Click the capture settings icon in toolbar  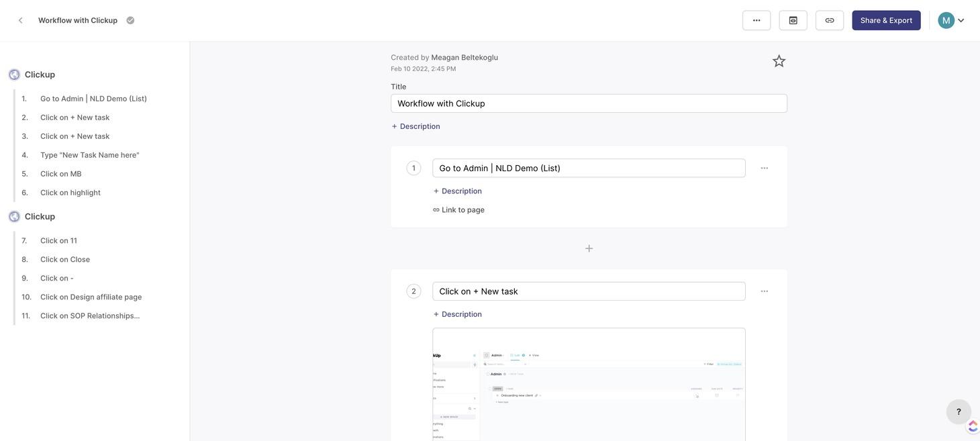pos(793,20)
